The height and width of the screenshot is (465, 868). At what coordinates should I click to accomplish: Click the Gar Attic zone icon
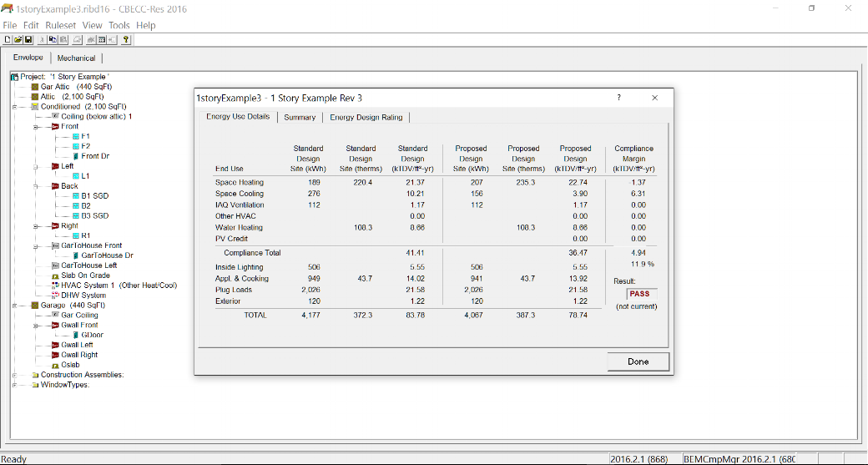(35, 87)
